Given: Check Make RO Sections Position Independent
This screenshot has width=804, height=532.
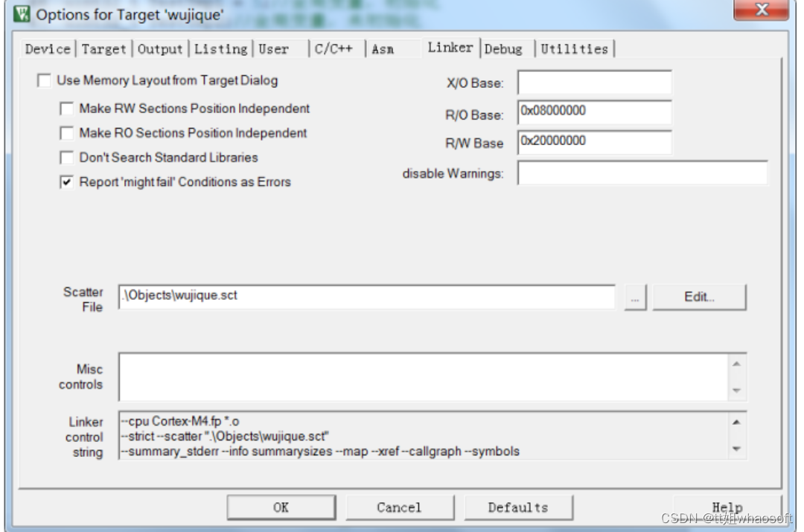Looking at the screenshot, I should pyautogui.click(x=67, y=133).
